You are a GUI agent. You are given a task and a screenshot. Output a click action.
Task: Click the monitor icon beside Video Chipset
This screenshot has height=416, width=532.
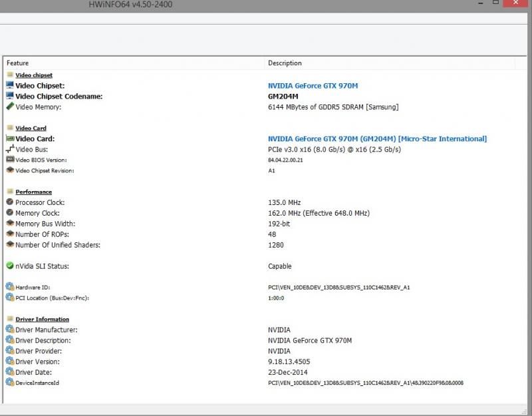10,85
